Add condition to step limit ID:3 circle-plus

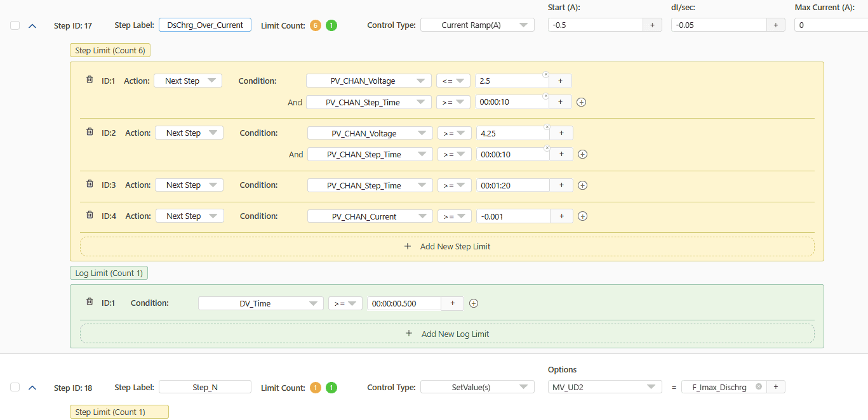[582, 185]
